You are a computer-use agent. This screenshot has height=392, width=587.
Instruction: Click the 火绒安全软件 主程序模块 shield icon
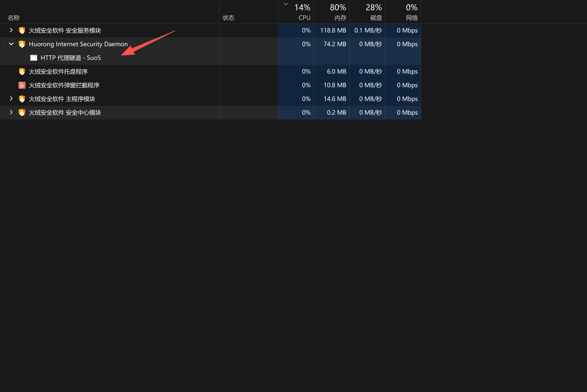pos(22,99)
